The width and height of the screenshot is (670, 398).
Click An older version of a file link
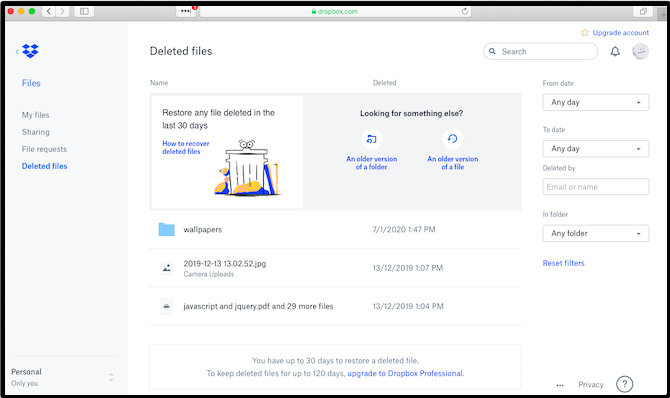pos(453,163)
